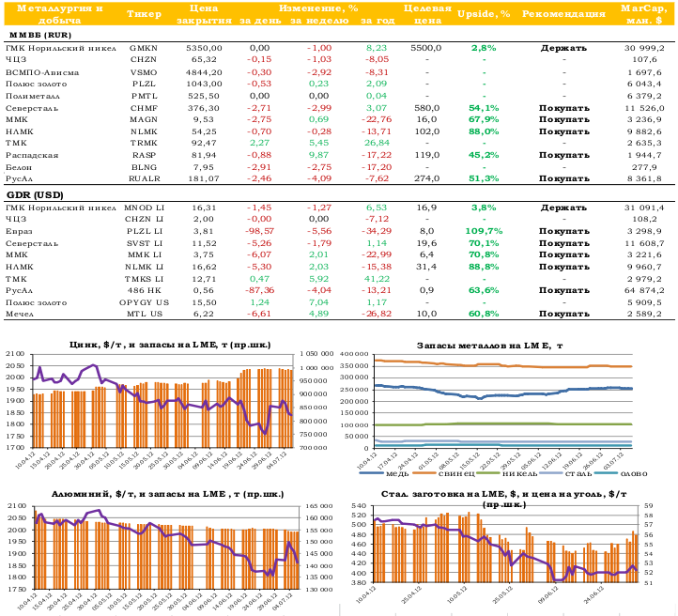
Task: Click Покупать recommendation for Распадская
Action: [x=563, y=155]
